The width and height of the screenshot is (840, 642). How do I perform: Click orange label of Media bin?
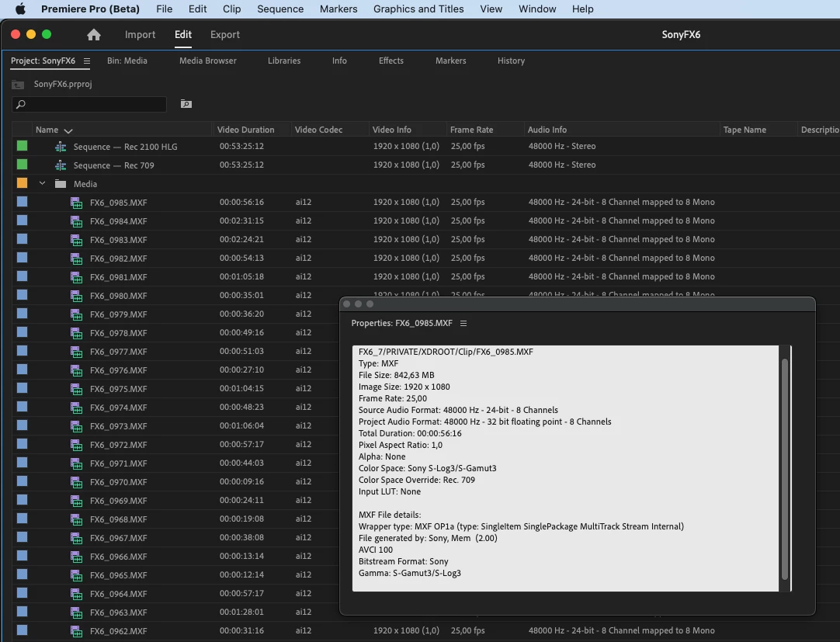pos(22,182)
